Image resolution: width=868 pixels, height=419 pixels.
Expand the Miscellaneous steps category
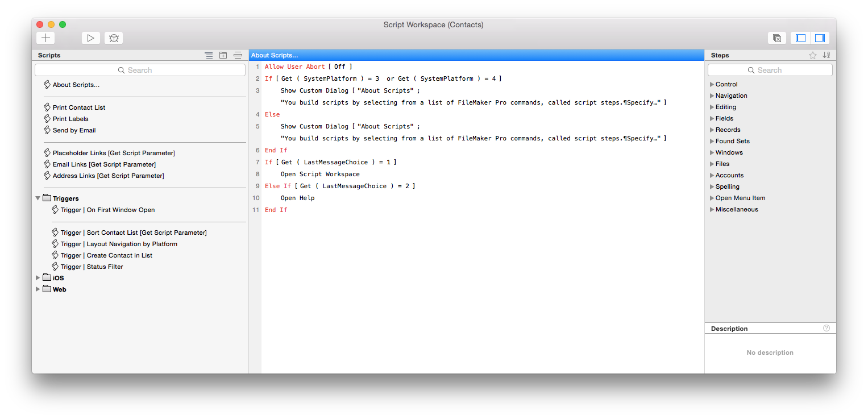pyautogui.click(x=712, y=209)
